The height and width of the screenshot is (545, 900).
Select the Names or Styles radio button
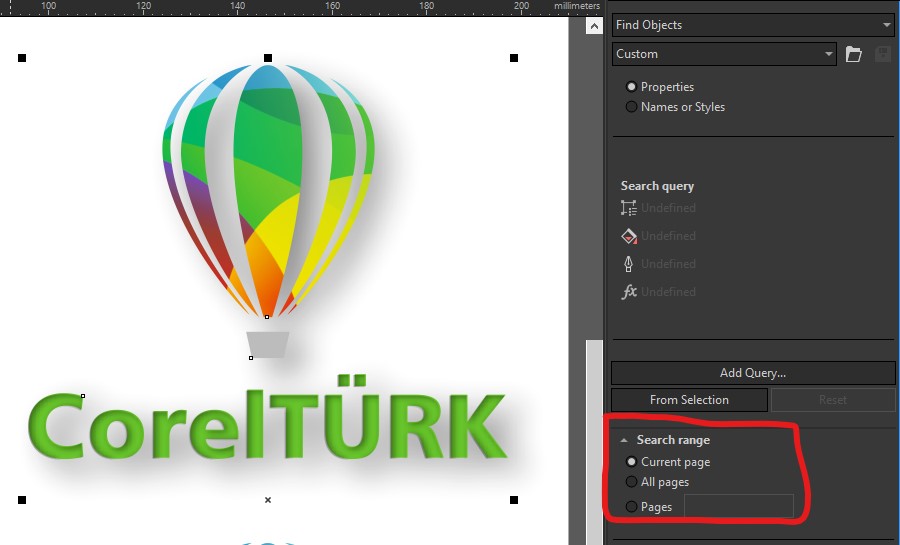(631, 107)
